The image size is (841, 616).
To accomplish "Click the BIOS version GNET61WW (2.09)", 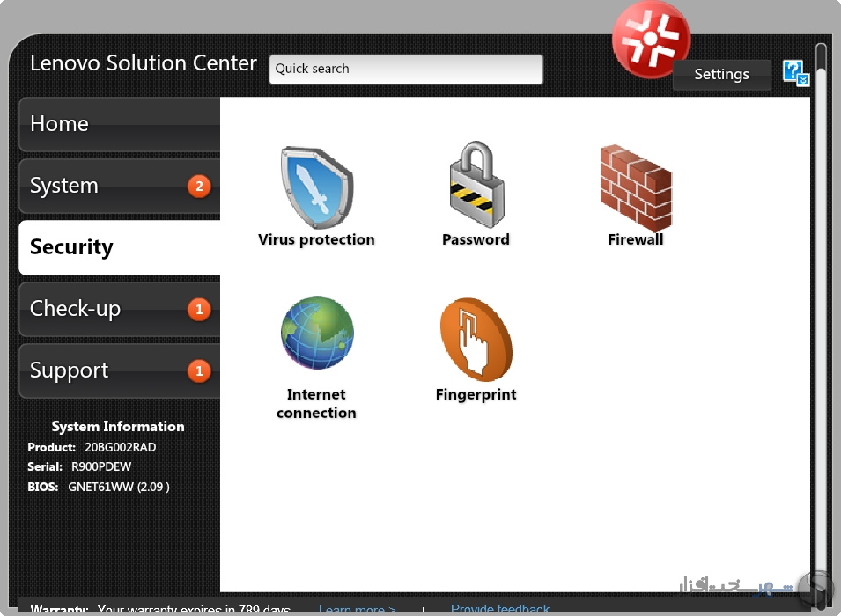I will pos(119,487).
